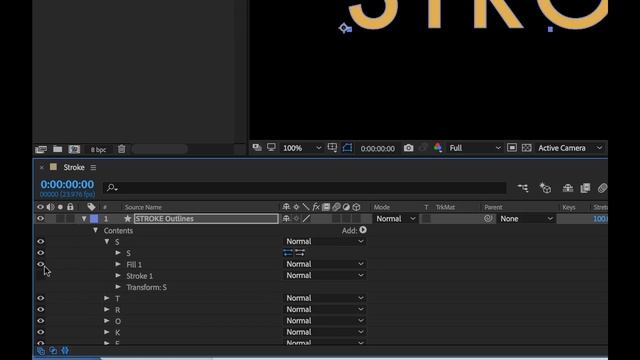Open STROKE Outlines layer blending mode dropdown

[x=395, y=219]
